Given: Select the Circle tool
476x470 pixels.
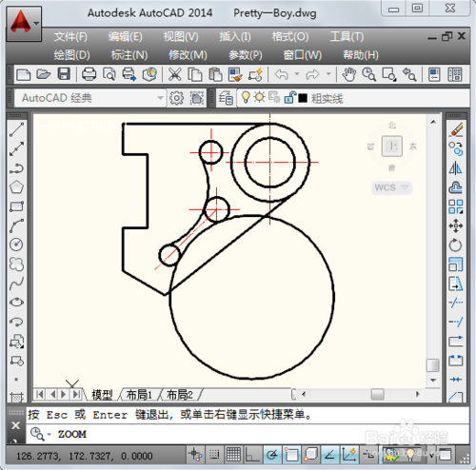Looking at the screenshot, I should 16,245.
